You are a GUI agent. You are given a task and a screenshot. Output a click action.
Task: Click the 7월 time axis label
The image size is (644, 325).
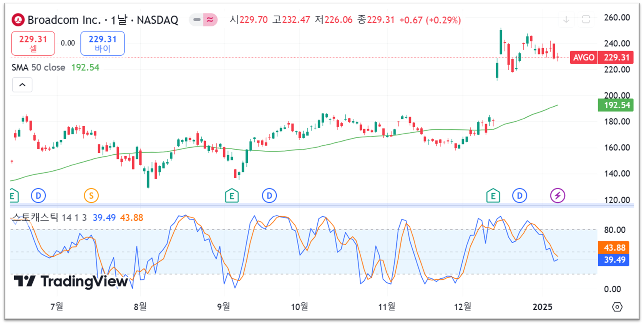click(x=57, y=307)
